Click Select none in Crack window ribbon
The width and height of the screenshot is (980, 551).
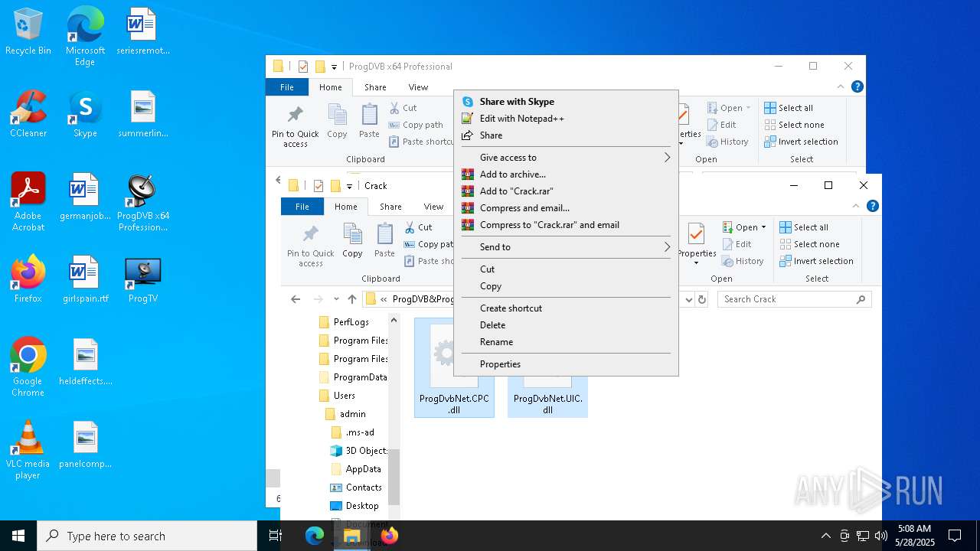[x=809, y=244]
